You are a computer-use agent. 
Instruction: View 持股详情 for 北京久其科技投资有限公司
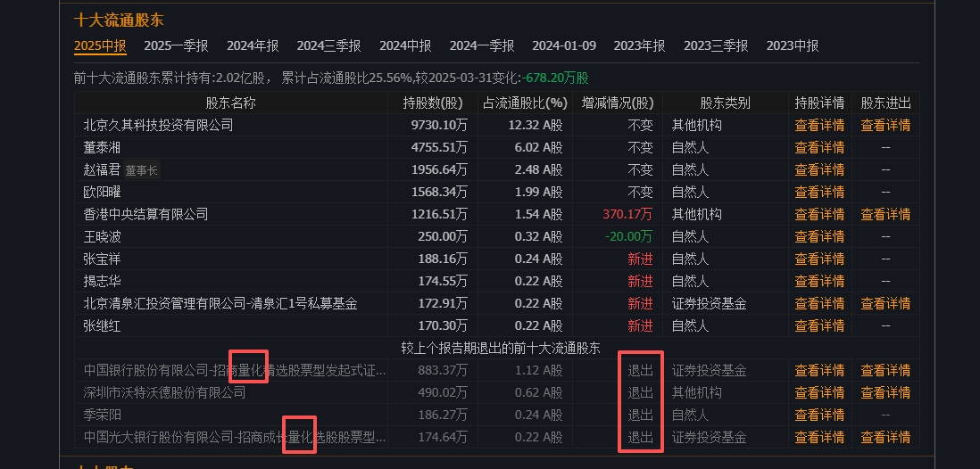click(x=819, y=125)
